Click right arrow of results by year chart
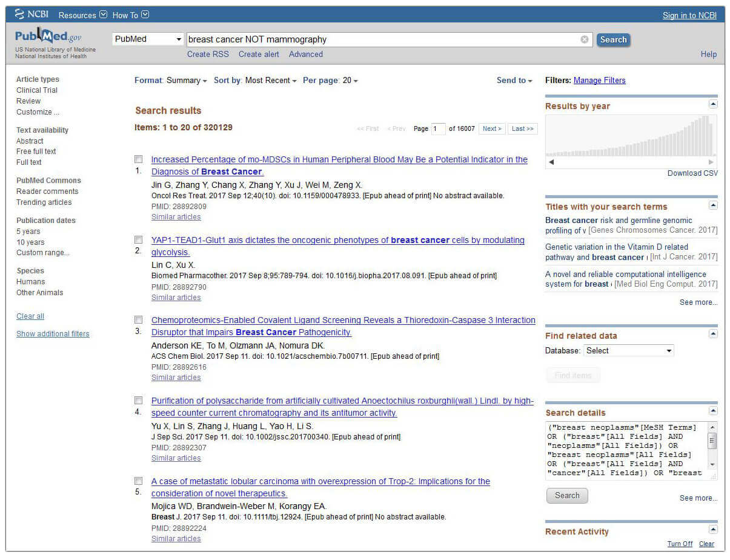Viewport: 730px width, 560px height. click(x=711, y=162)
